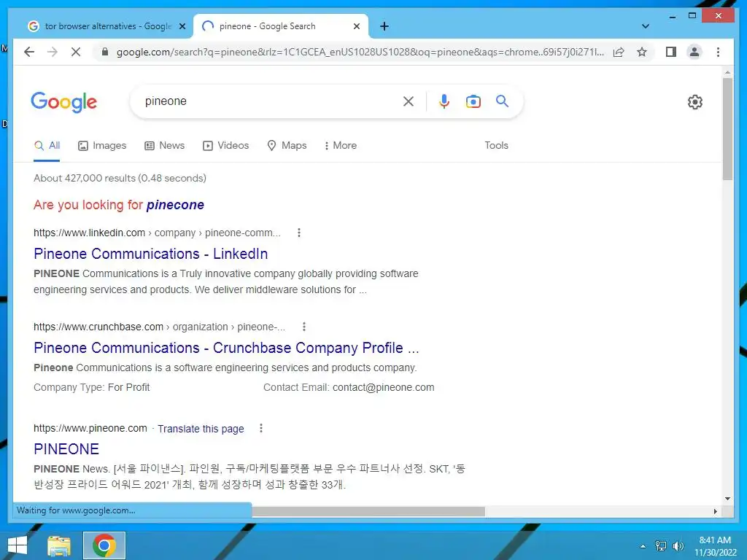Viewport: 747px width, 560px height.
Task: Share this page icon in address bar
Action: click(x=619, y=52)
